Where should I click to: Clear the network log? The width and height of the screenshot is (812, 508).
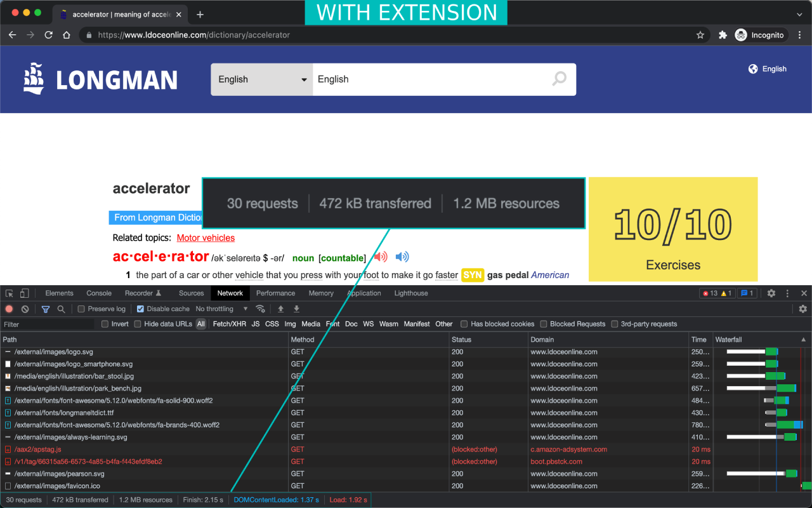point(25,309)
